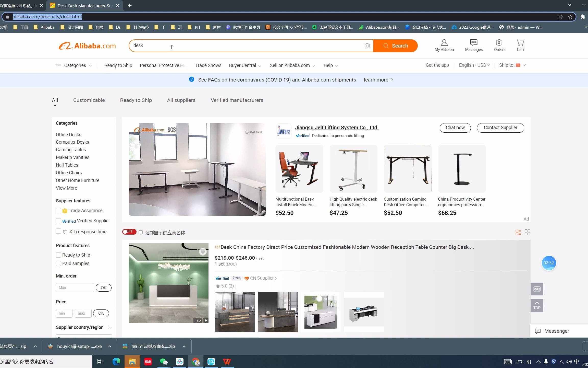Select Gaming Tables category
The image size is (588, 368).
point(71,150)
